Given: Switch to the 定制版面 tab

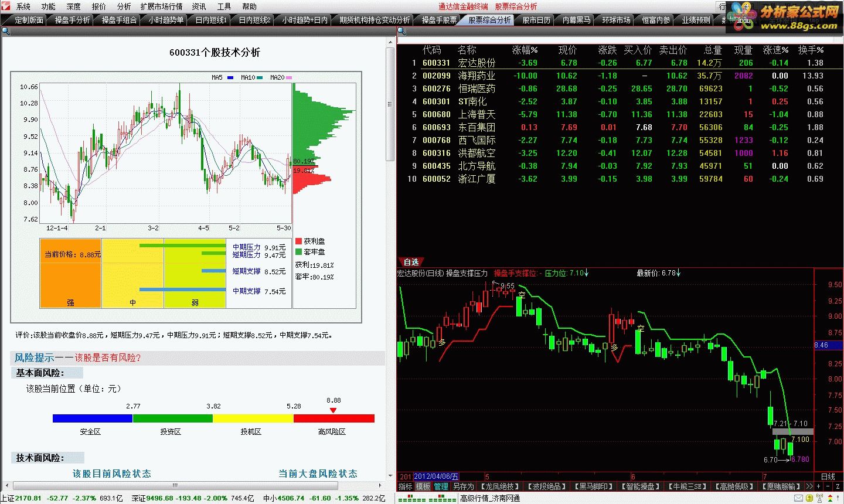Looking at the screenshot, I should (x=29, y=20).
